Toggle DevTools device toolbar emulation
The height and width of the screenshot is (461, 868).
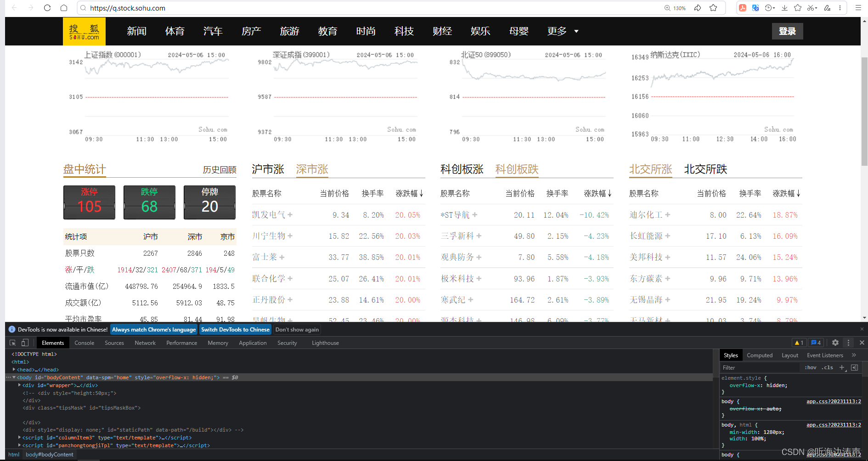(x=25, y=343)
